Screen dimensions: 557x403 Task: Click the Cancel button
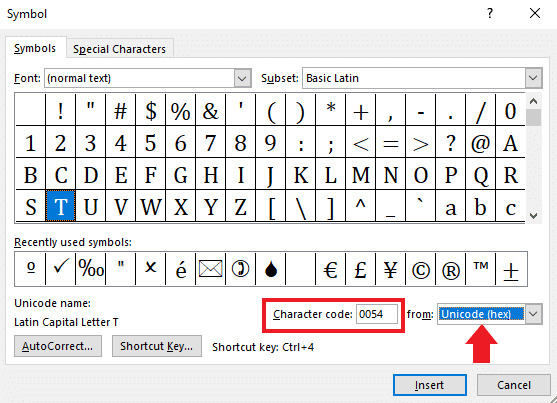(x=513, y=385)
